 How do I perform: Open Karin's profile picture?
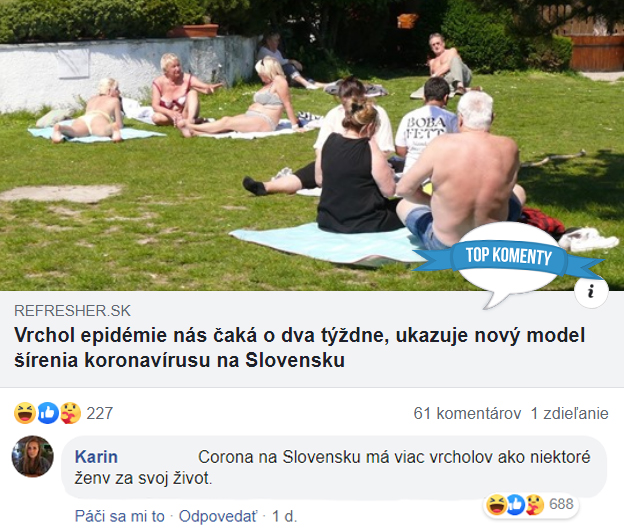pyautogui.click(x=32, y=456)
